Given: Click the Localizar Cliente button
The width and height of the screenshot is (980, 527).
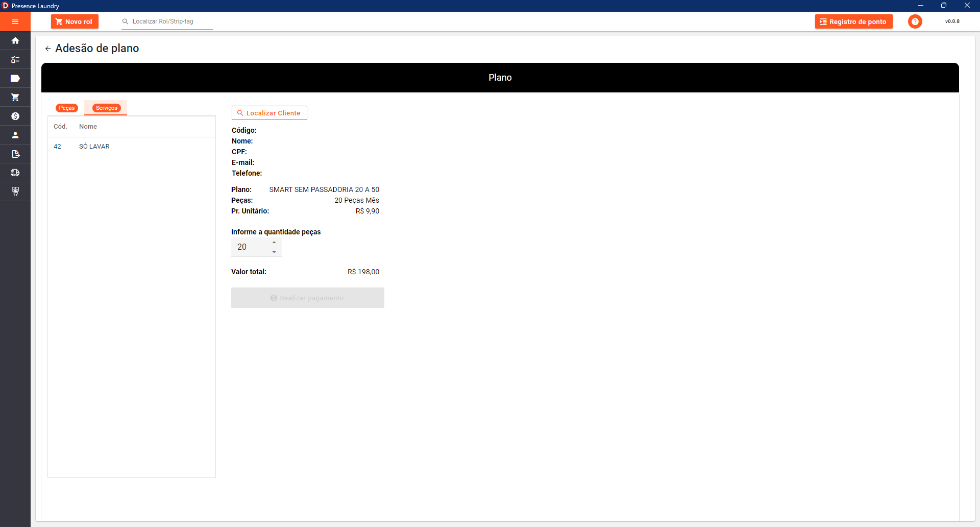Looking at the screenshot, I should tap(269, 113).
